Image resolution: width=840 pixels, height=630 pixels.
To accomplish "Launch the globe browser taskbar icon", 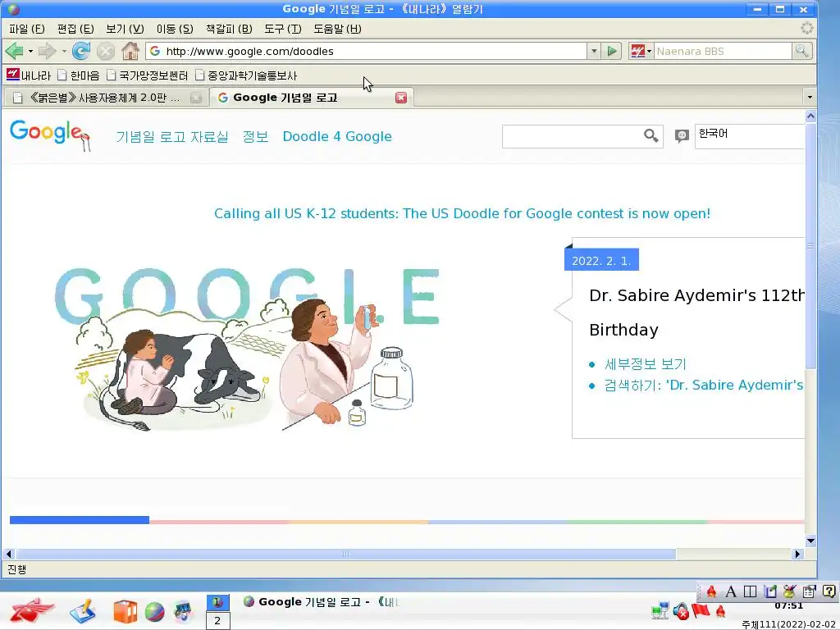I will pyautogui.click(x=154, y=612).
